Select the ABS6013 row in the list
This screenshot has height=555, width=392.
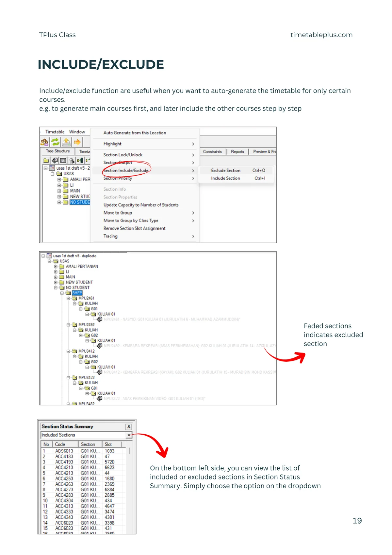pyautogui.click(x=83, y=451)
